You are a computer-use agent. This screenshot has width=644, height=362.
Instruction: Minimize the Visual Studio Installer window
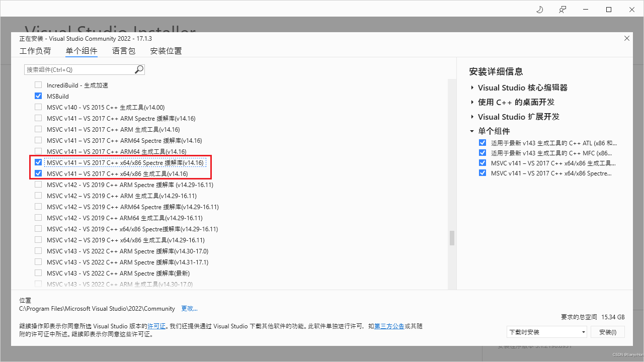(x=585, y=10)
